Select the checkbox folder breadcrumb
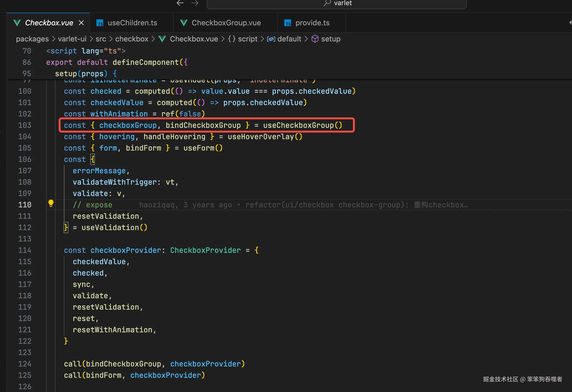 [x=132, y=39]
